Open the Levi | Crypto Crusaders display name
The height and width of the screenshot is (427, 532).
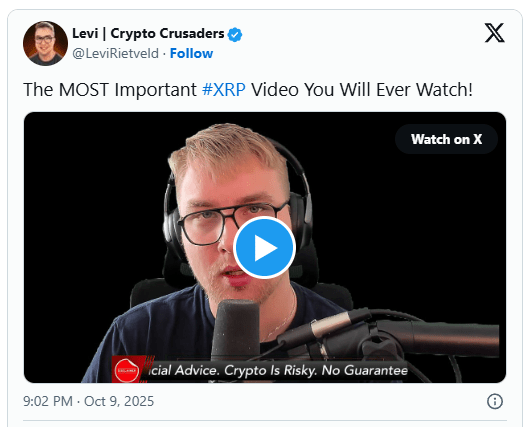[x=148, y=34]
